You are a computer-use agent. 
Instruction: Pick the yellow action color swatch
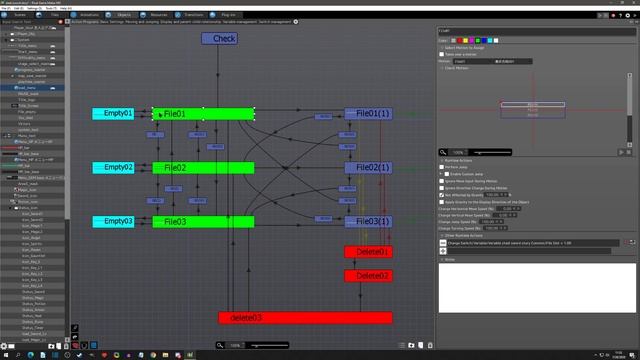(x=465, y=40)
